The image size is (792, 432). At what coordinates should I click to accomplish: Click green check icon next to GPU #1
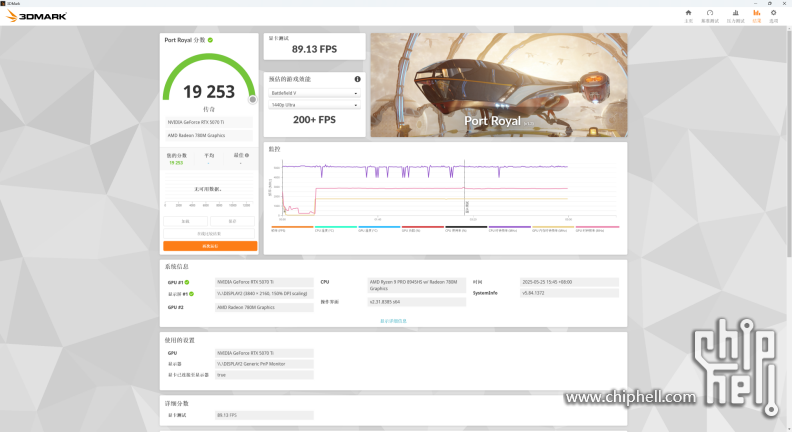pyautogui.click(x=187, y=282)
